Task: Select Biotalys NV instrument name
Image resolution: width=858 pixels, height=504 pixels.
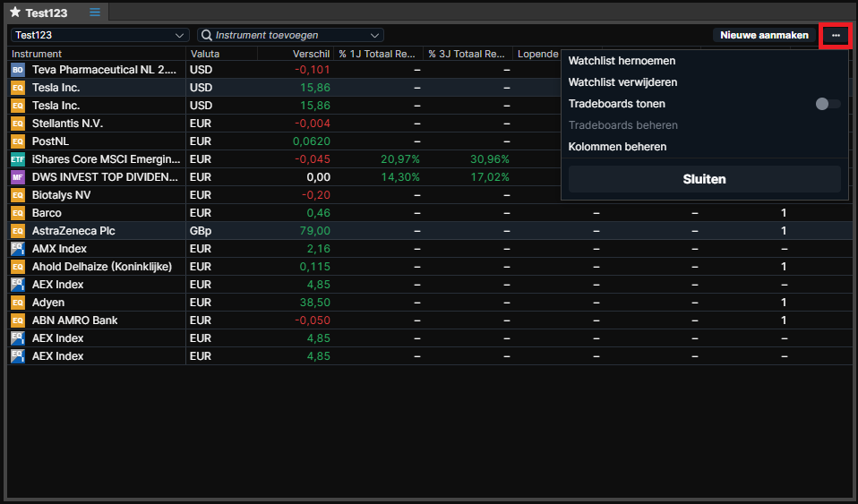Action: tap(61, 195)
